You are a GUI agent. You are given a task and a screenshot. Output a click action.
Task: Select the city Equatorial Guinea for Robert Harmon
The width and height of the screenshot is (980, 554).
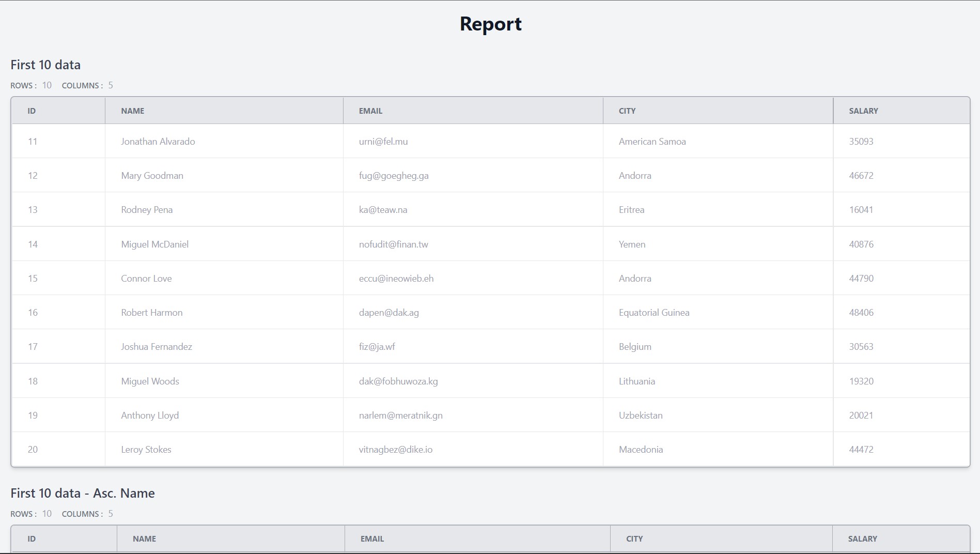[654, 312]
